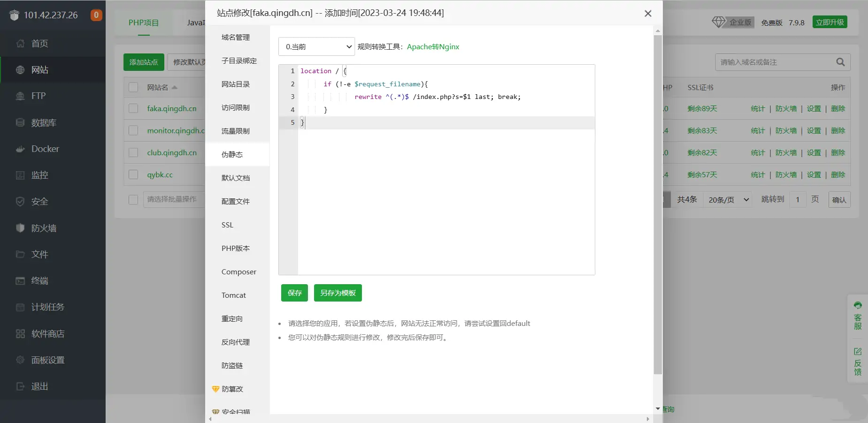Click the 安全 shield icon in sidebar
Viewport: 868px width, 423px height.
tap(20, 201)
